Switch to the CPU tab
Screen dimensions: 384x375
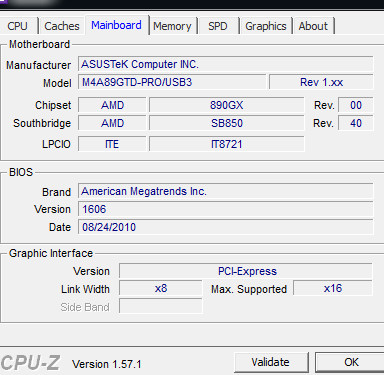(17, 26)
